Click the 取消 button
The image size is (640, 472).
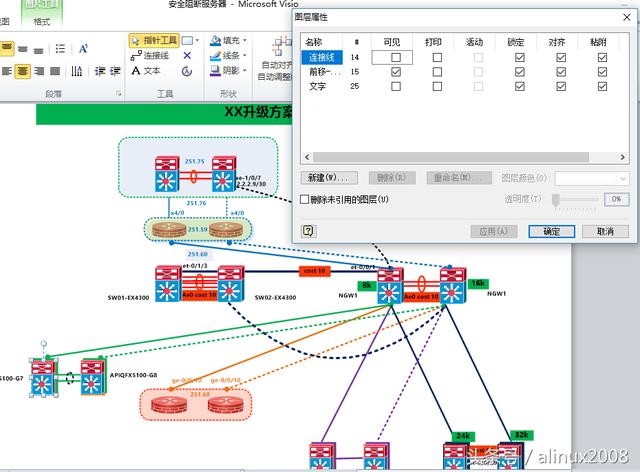[605, 231]
